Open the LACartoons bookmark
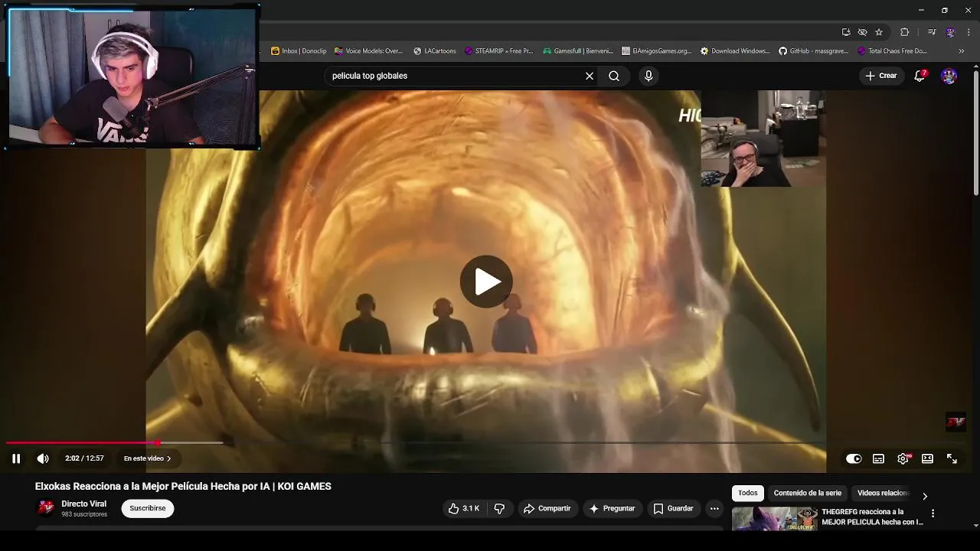 435,51
